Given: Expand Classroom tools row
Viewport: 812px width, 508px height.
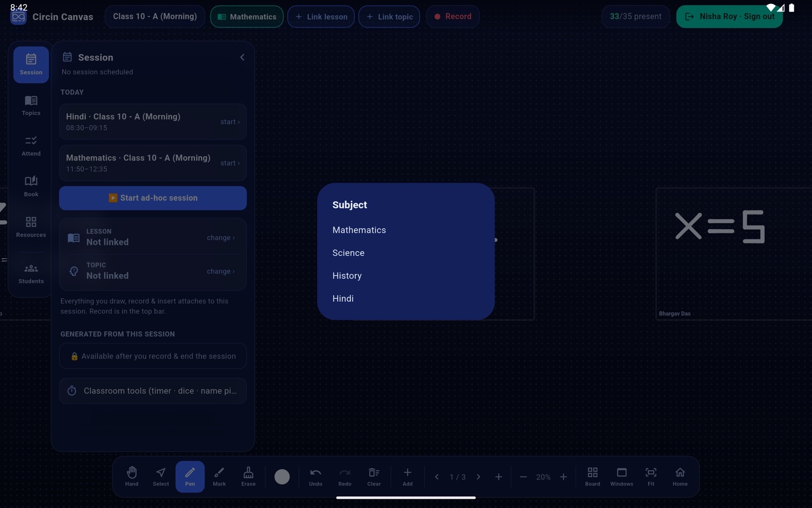Looking at the screenshot, I should [153, 391].
